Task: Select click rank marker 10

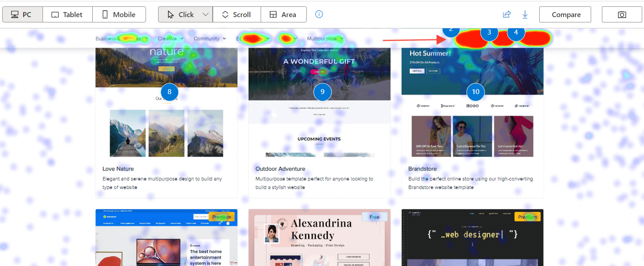Action: coord(476,92)
